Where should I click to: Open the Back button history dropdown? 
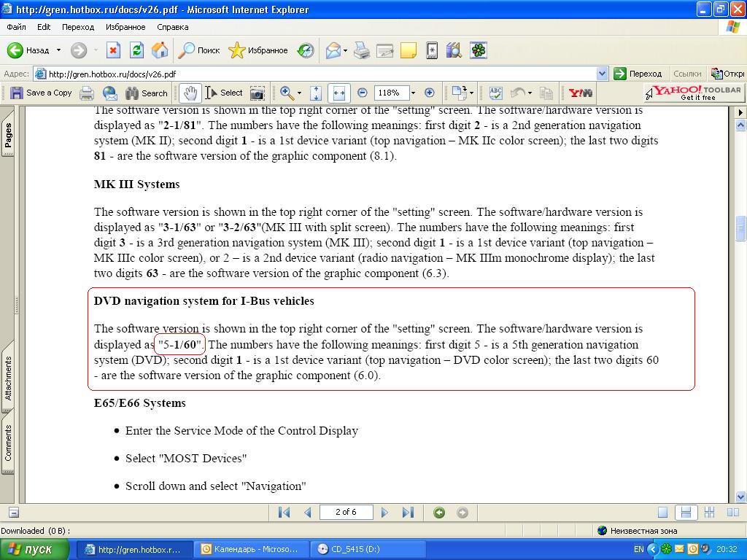(58, 50)
